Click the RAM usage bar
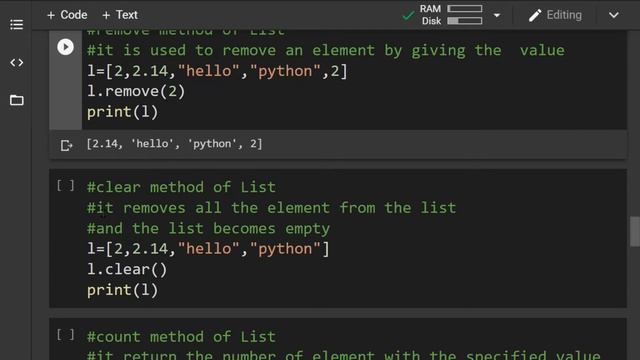 tap(465, 9)
